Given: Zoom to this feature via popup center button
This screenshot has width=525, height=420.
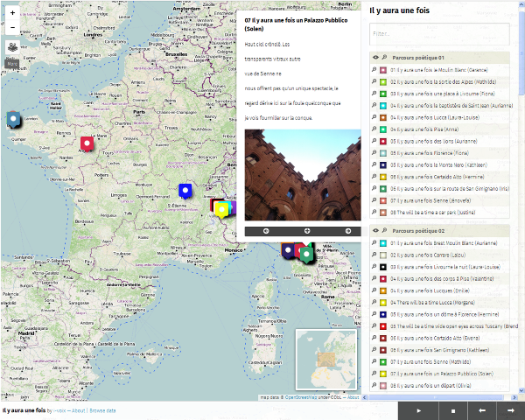Looking at the screenshot, I should click(x=307, y=231).
